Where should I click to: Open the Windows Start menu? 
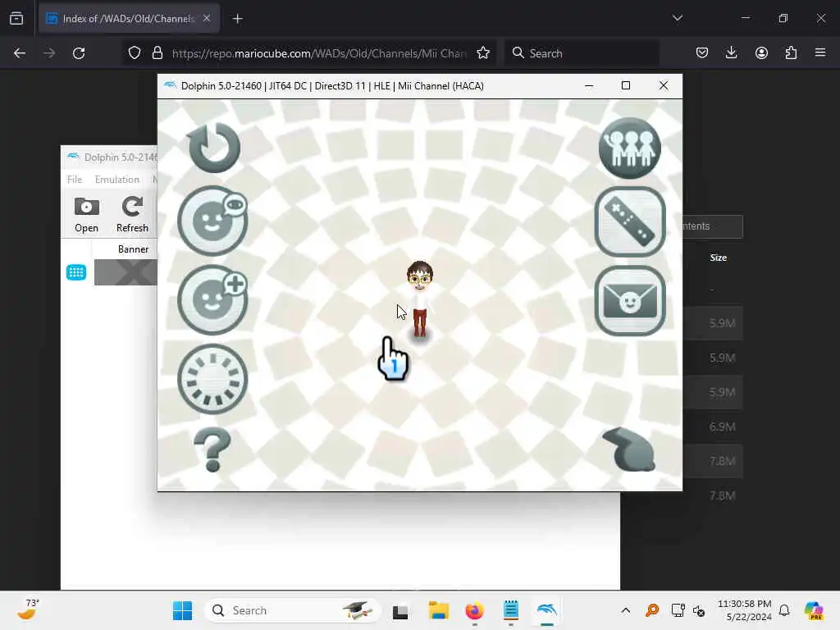coord(182,610)
